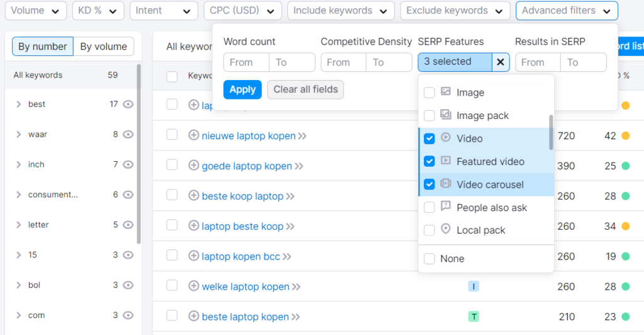This screenshot has height=335, width=644.
Task: Click double-arrow icon after laptop kopen bcc
Action: click(x=286, y=257)
